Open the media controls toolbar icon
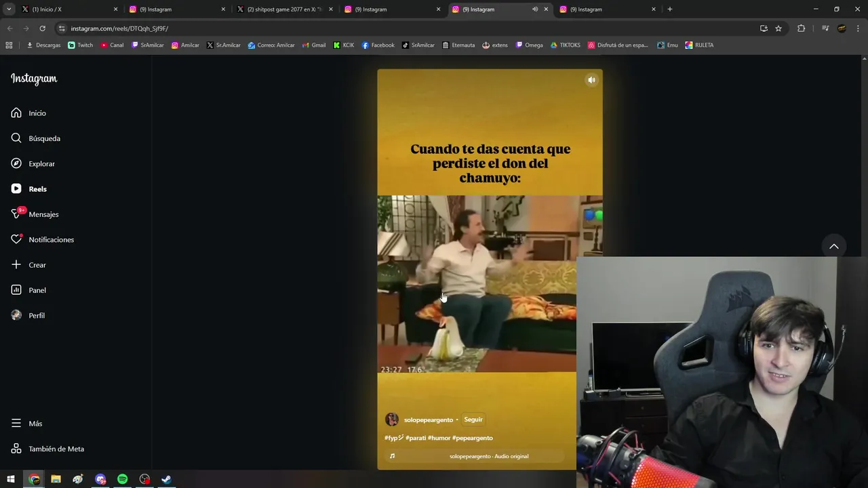 tap(825, 28)
